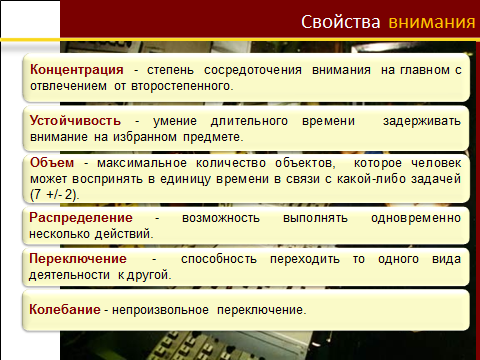Select the bold term "Переключение"

pyautogui.click(x=78, y=259)
